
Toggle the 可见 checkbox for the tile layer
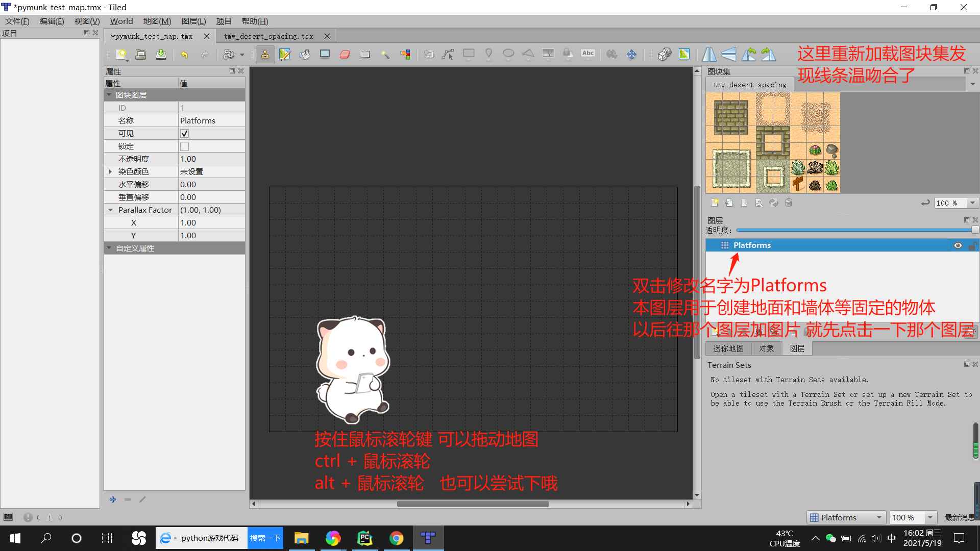pyautogui.click(x=184, y=133)
